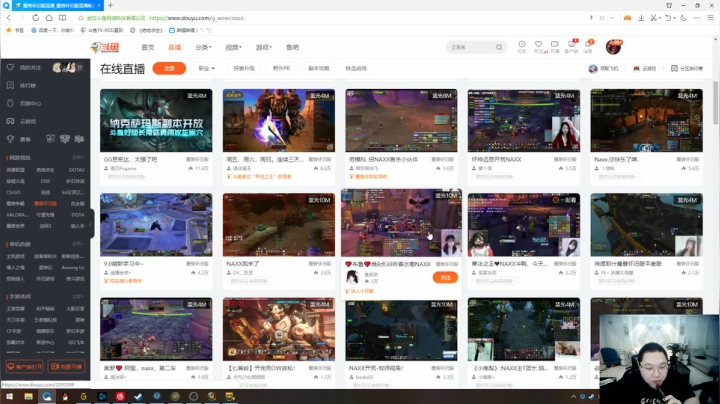The width and height of the screenshot is (720, 404).
Task: Open Steam from the taskbar
Action: point(138,396)
